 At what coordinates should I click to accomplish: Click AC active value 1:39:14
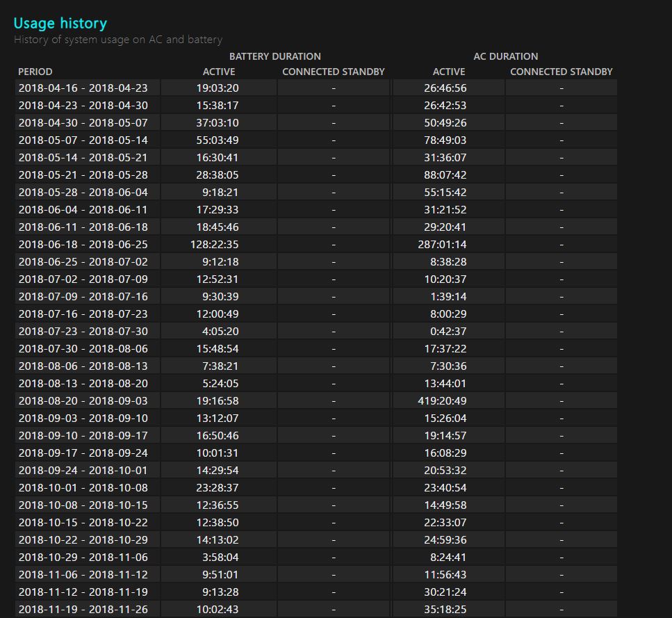pyautogui.click(x=448, y=297)
